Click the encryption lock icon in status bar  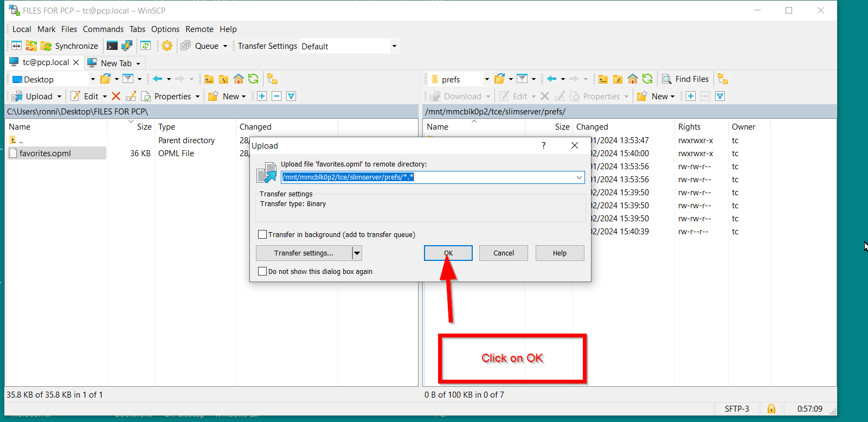771,408
